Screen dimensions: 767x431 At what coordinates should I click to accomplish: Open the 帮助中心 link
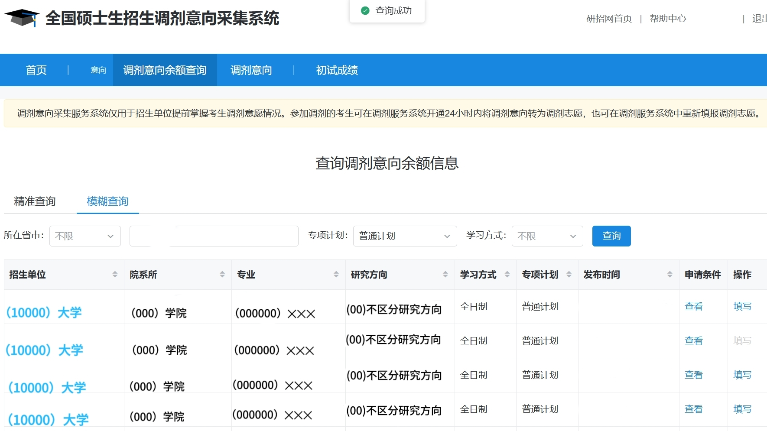pyautogui.click(x=668, y=19)
